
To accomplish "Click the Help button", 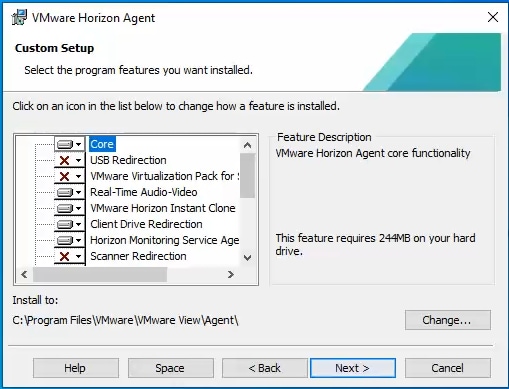I will [76, 368].
